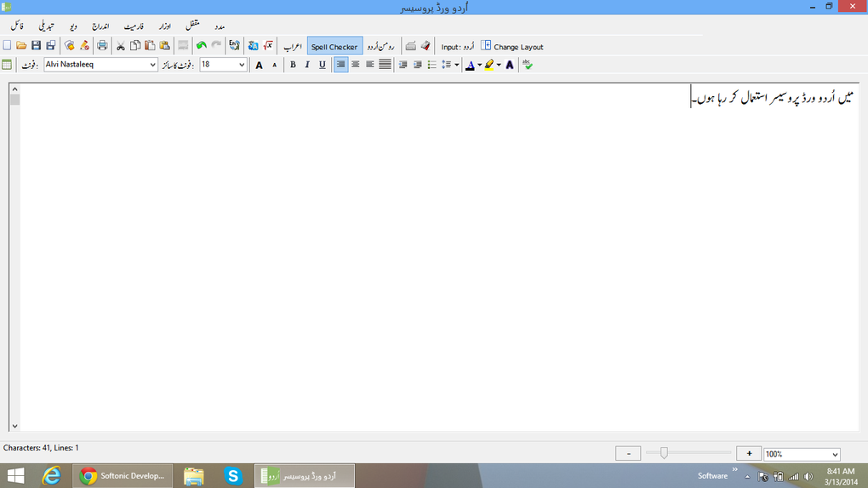Open the مدد (Help) menu

tap(220, 26)
